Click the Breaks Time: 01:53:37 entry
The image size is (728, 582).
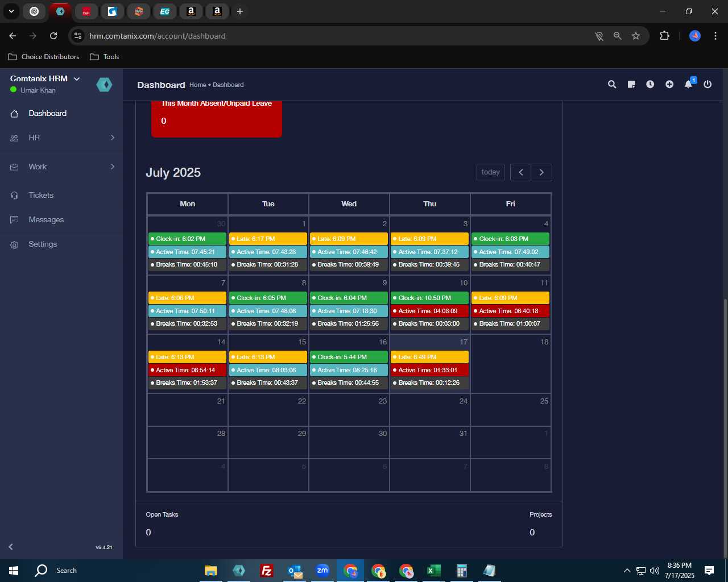(x=187, y=383)
